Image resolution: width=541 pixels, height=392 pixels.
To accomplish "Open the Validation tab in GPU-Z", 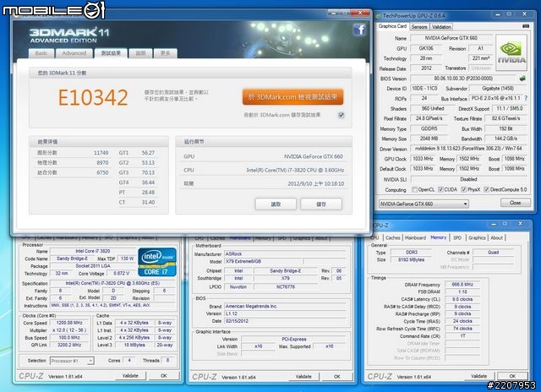I will click(x=441, y=27).
